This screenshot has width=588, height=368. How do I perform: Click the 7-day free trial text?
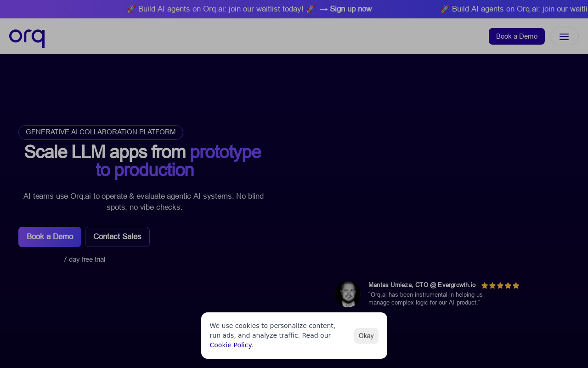(x=84, y=259)
